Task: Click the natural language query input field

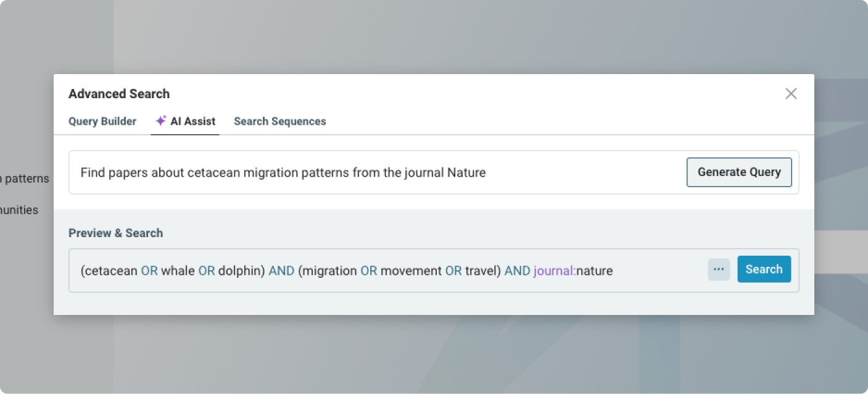Action: click(x=308, y=172)
